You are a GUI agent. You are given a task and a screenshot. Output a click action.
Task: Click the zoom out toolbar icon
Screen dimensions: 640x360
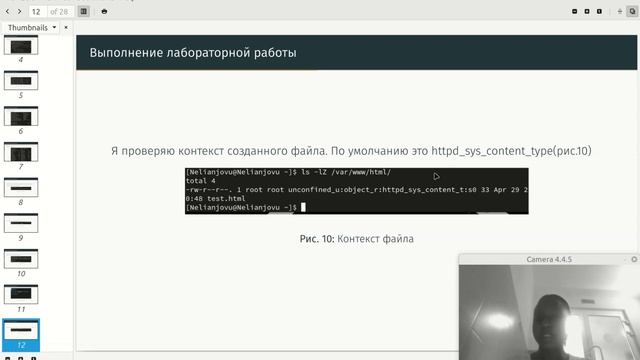pos(574,11)
